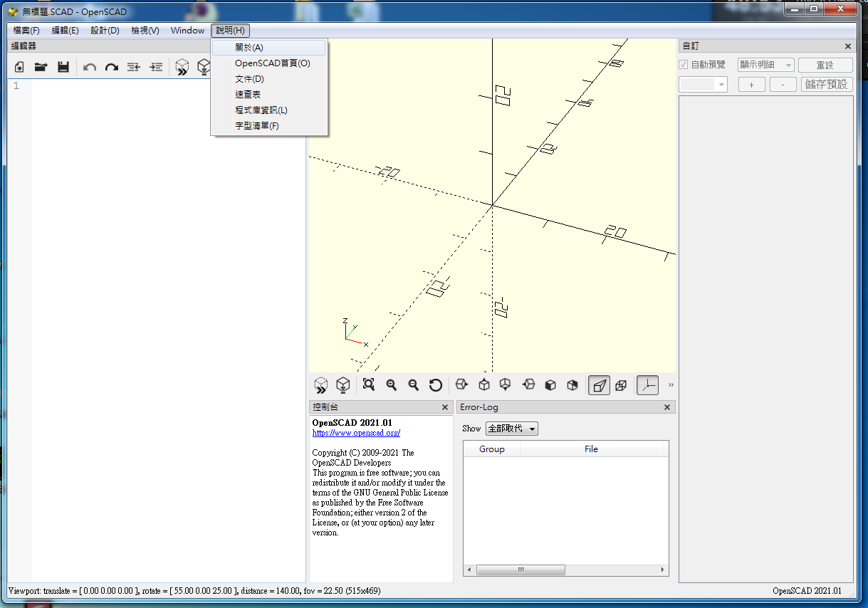
Task: Choose 程式庫資訊(L) menu entry
Action: click(x=269, y=110)
